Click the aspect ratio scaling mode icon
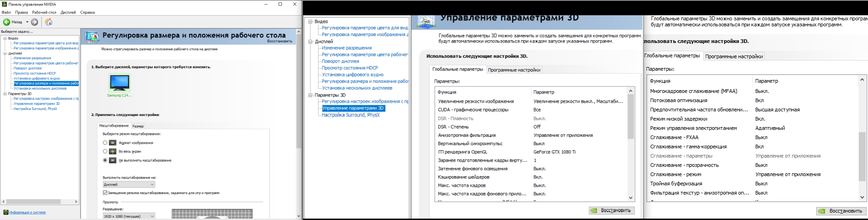868x220 pixels. (x=112, y=143)
